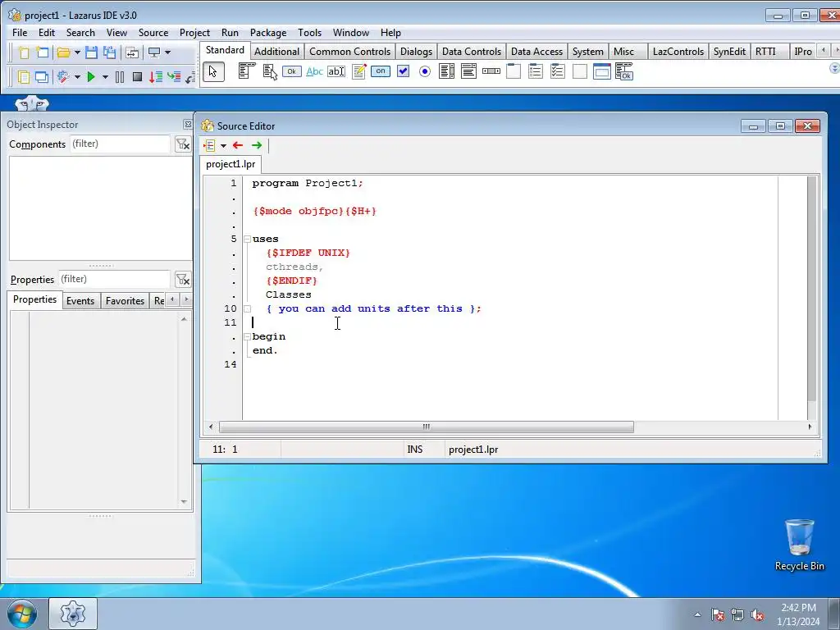
Task: Click the Step Into red arrow icon
Action: (155, 77)
